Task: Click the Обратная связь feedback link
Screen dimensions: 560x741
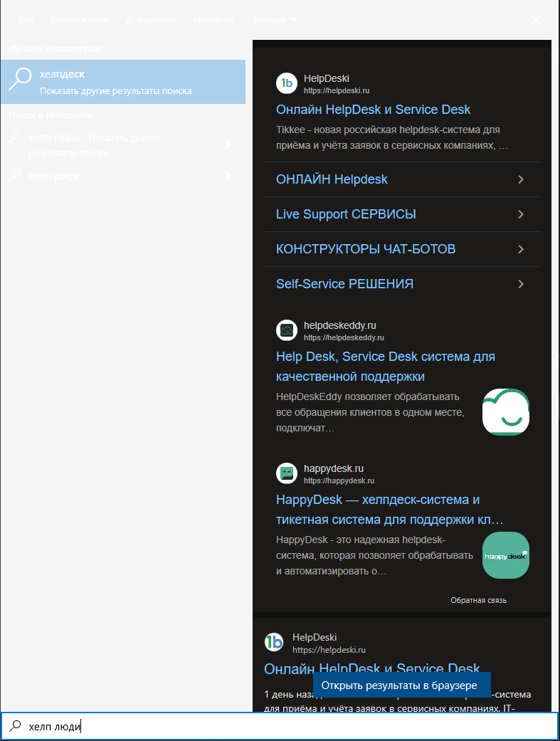Action: pyautogui.click(x=478, y=600)
